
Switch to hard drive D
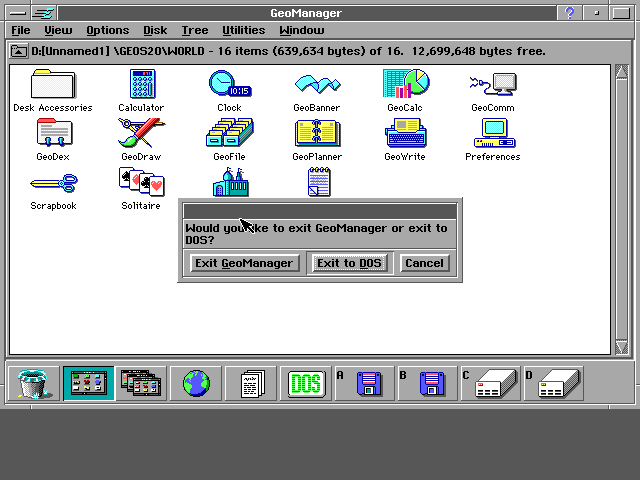coord(553,383)
